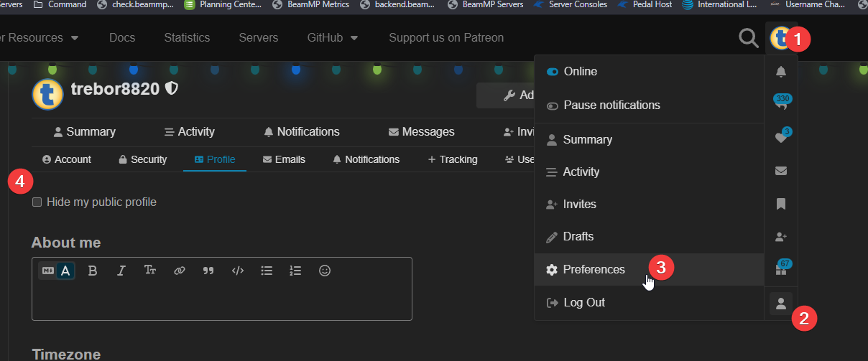This screenshot has height=361, width=868.
Task: Select Preferences in user menu
Action: click(x=594, y=270)
